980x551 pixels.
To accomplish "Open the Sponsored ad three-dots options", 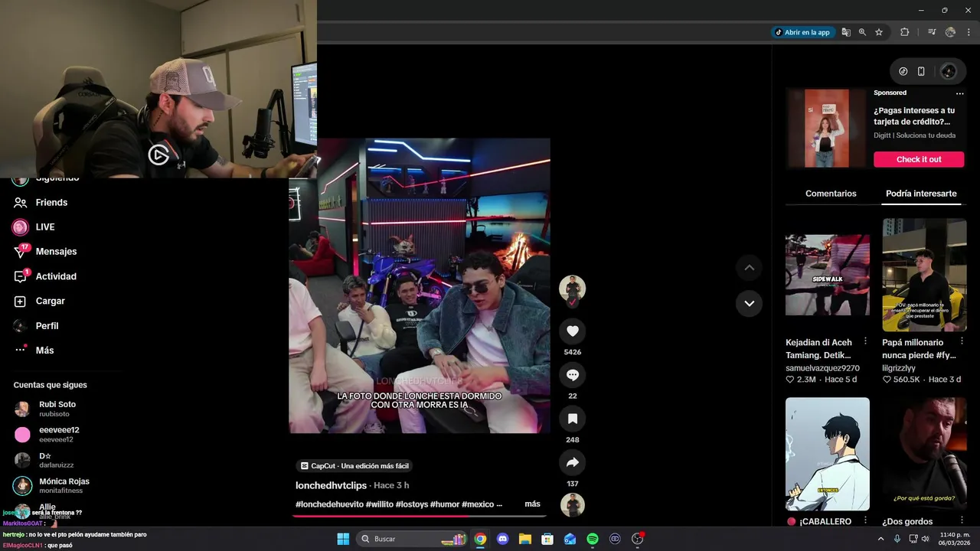I will tap(959, 93).
